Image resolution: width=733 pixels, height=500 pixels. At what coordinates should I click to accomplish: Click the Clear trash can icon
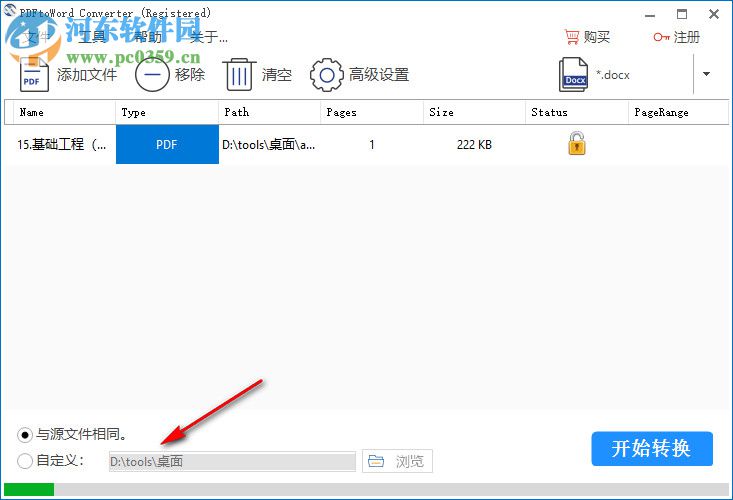(x=239, y=75)
